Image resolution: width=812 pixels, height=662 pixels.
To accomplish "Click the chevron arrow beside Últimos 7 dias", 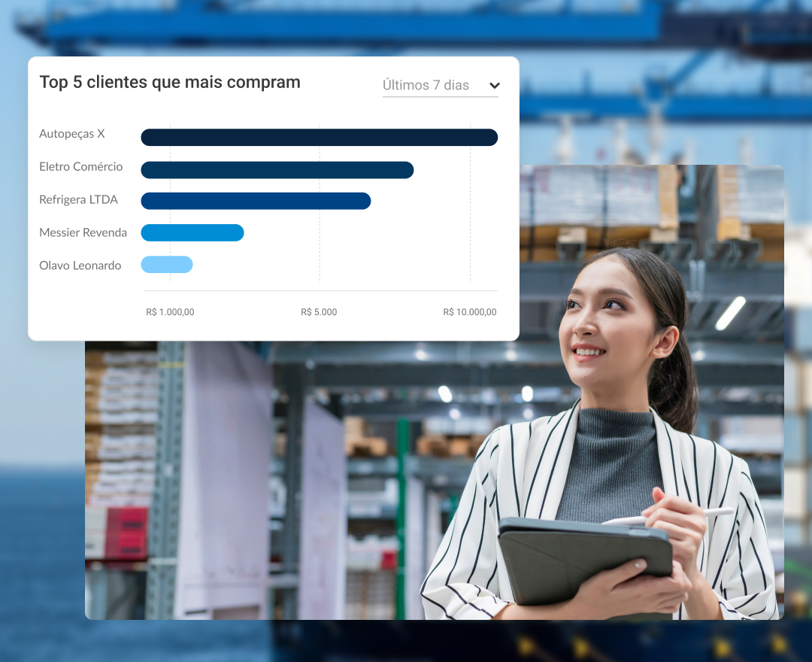I will (495, 86).
